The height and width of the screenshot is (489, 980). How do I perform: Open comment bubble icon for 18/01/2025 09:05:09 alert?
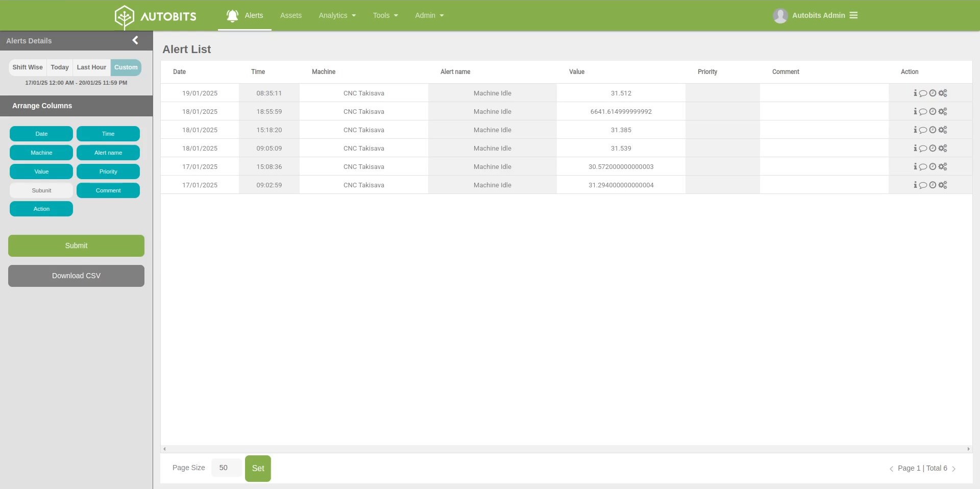[923, 149]
